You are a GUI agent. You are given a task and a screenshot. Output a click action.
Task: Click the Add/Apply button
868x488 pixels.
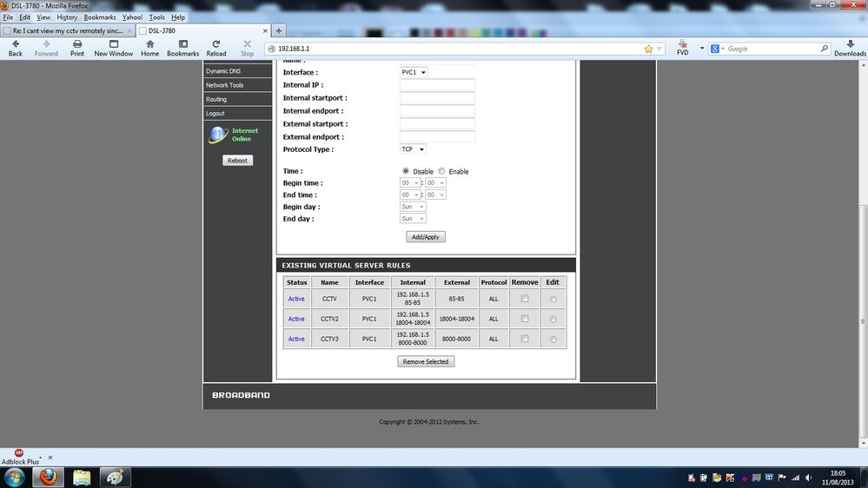point(426,237)
